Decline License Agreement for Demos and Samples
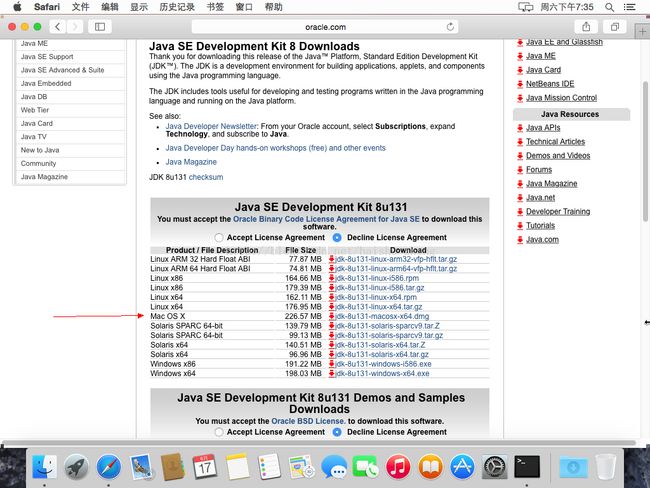This screenshot has width=650, height=488. point(337,432)
